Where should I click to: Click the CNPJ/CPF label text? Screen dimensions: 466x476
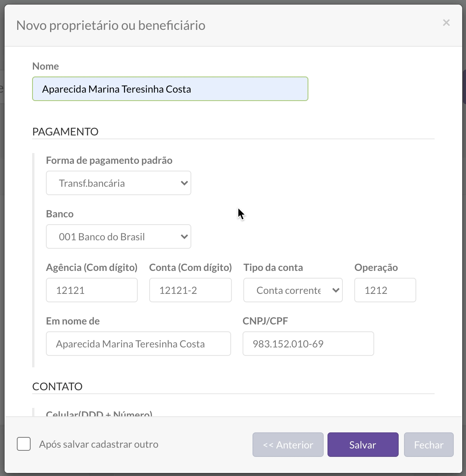[x=265, y=321]
